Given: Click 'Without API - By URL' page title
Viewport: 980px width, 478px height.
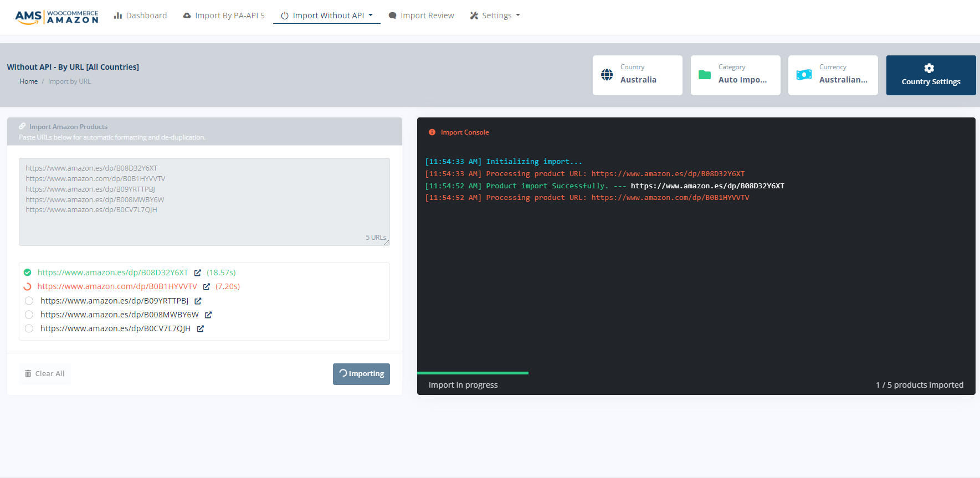Looking at the screenshot, I should click(x=73, y=67).
